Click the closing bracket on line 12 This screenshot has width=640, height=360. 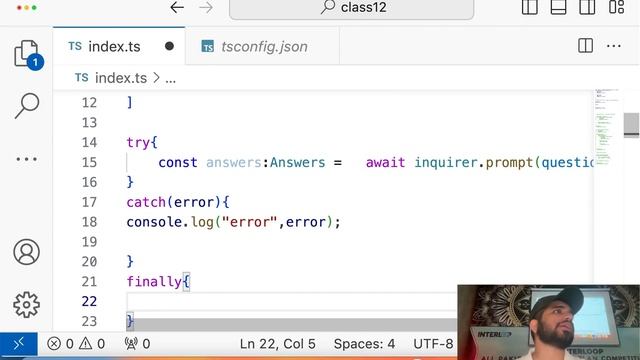(130, 102)
